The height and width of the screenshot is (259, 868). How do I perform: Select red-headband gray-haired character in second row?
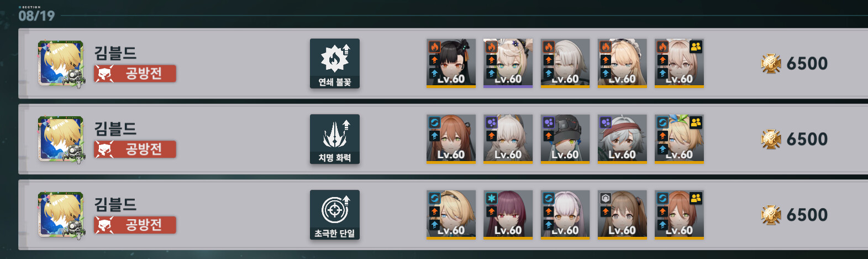tap(622, 139)
